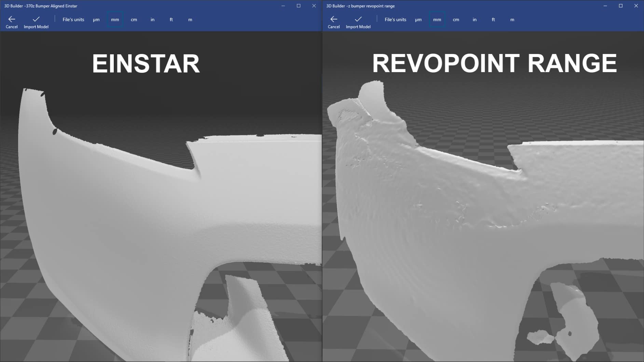Click the back arrow icon in the Einstar toolbar
Viewport: 644px width, 362px height.
(x=11, y=19)
